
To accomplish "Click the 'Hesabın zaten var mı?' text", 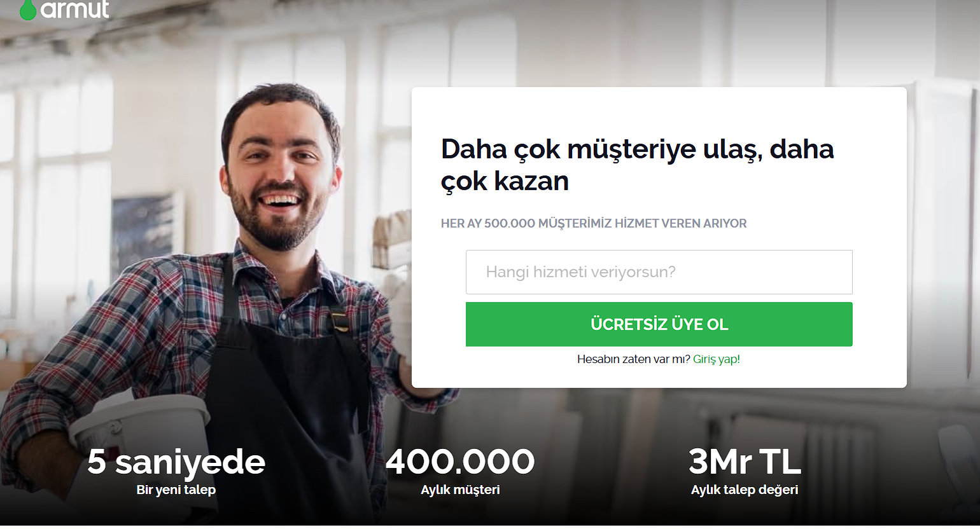I will (633, 359).
